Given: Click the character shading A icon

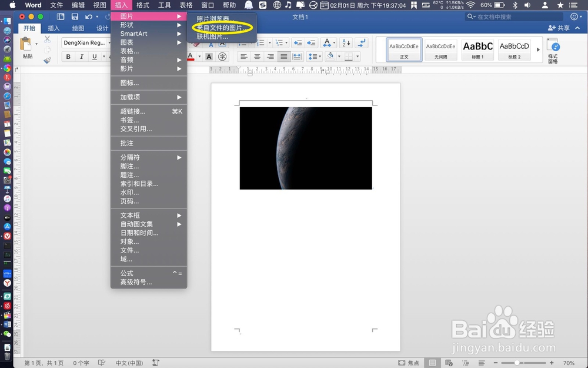Looking at the screenshot, I should 209,57.
